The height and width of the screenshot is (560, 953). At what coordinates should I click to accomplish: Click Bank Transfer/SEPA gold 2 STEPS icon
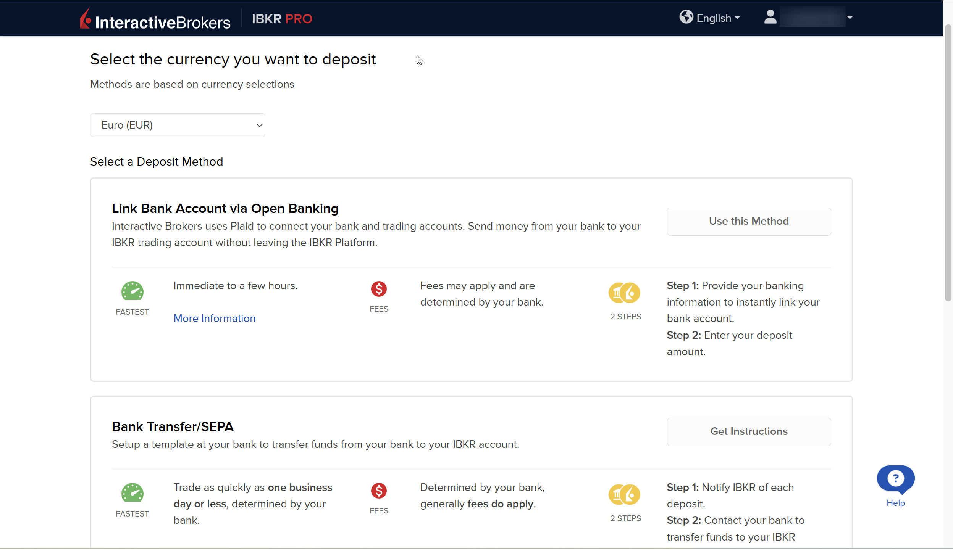coord(624,495)
